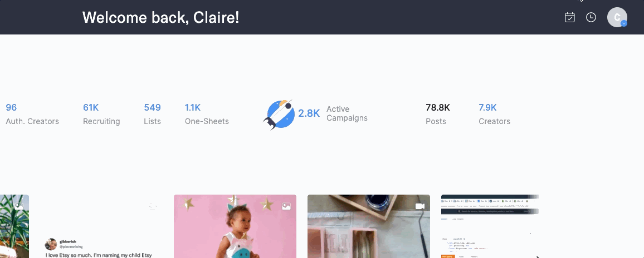Image resolution: width=644 pixels, height=258 pixels.
Task: Click the rocket Active Campaigns icon
Action: point(279,115)
